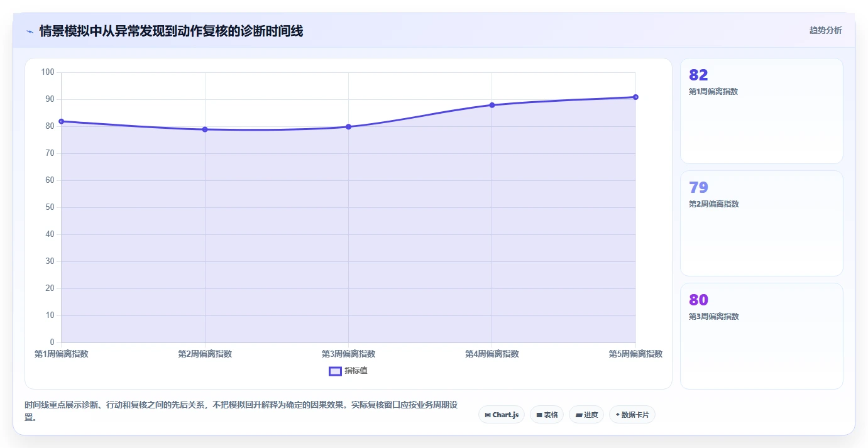
Task: Click the x-axis label 第1周偏离指数
Action: [62, 354]
